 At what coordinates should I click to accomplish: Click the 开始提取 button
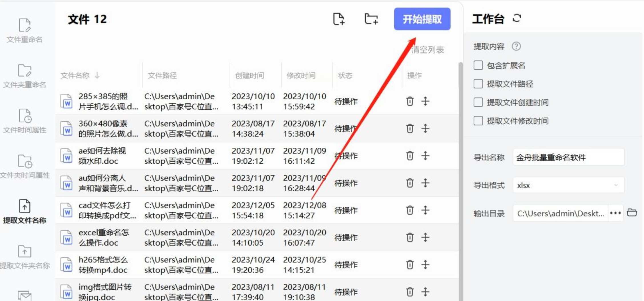click(422, 19)
